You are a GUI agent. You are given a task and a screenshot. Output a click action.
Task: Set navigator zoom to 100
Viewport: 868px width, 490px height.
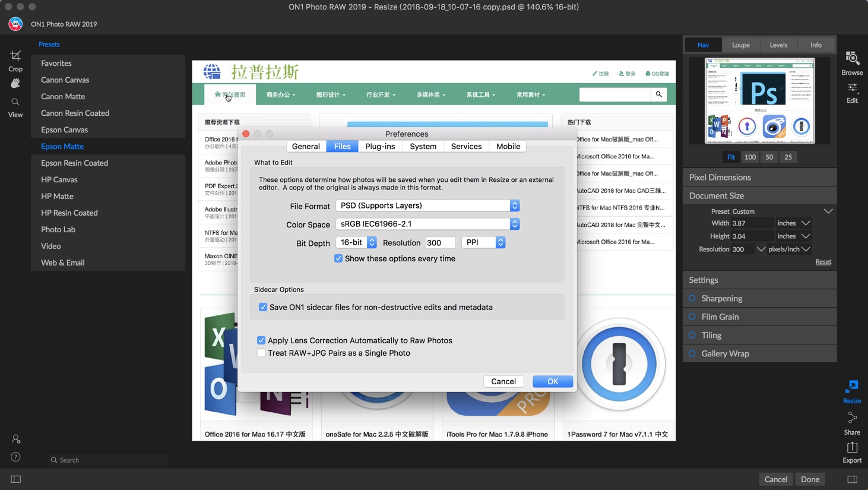coord(750,157)
